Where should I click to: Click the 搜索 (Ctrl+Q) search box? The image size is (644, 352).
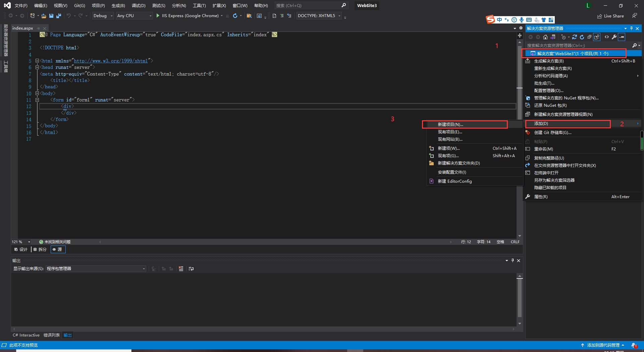tap(311, 6)
